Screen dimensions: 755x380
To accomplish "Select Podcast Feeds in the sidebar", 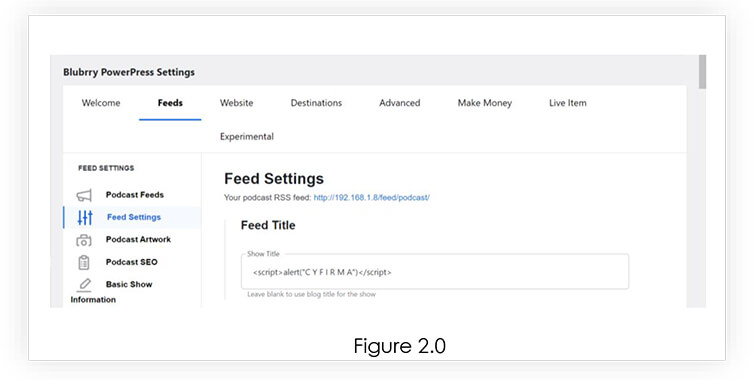I will point(135,195).
